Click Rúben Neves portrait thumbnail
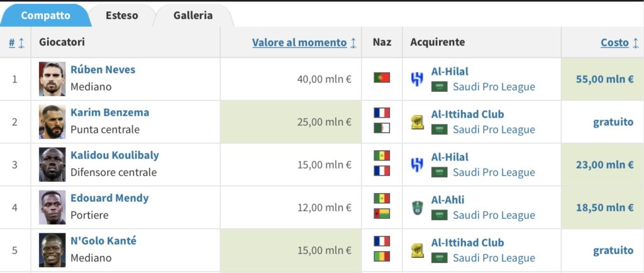Image resolution: width=644 pixels, height=273 pixels. (x=52, y=79)
